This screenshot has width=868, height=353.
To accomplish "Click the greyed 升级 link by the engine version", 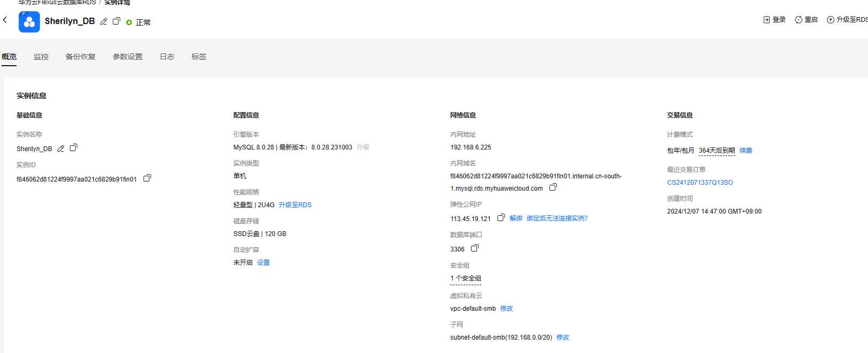I will click(x=363, y=147).
